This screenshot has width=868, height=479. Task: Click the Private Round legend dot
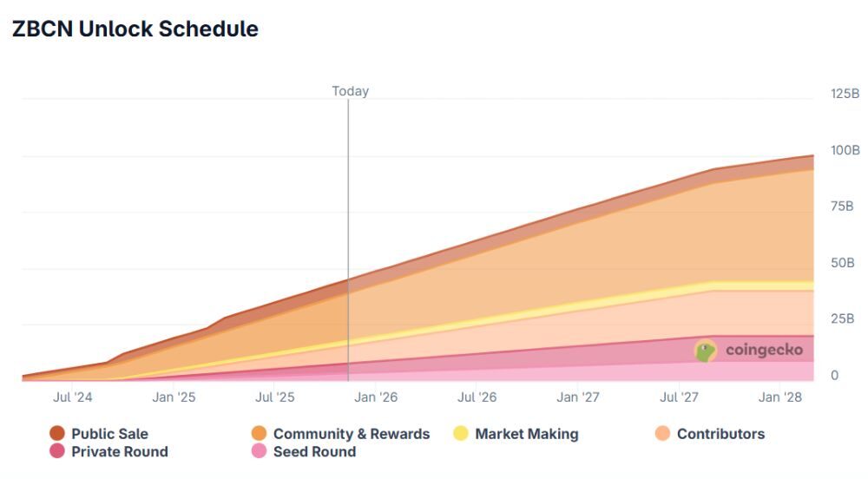click(57, 451)
